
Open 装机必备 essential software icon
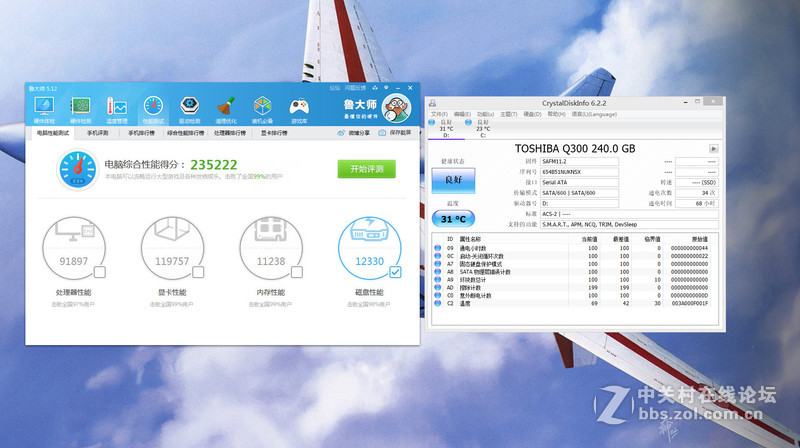262,110
